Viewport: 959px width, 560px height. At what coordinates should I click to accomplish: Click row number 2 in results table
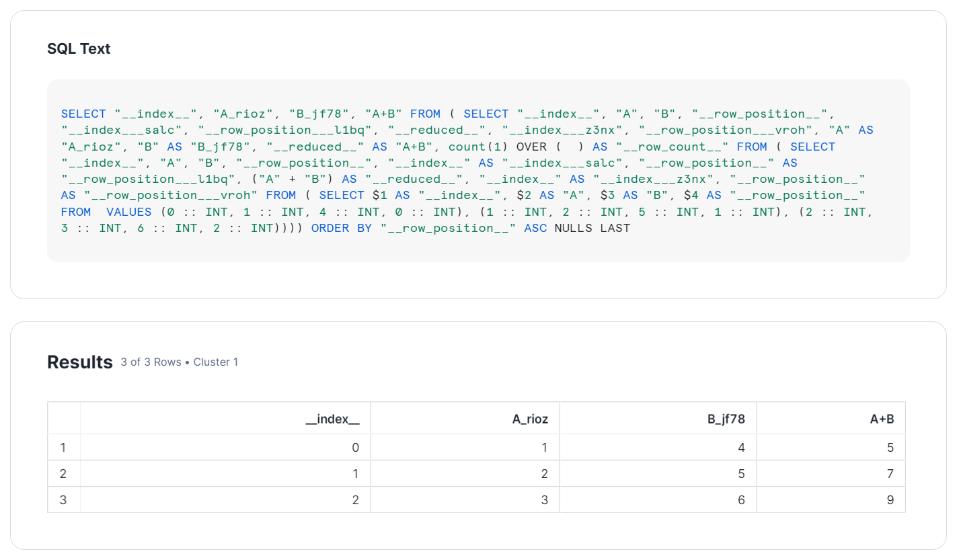point(63,473)
